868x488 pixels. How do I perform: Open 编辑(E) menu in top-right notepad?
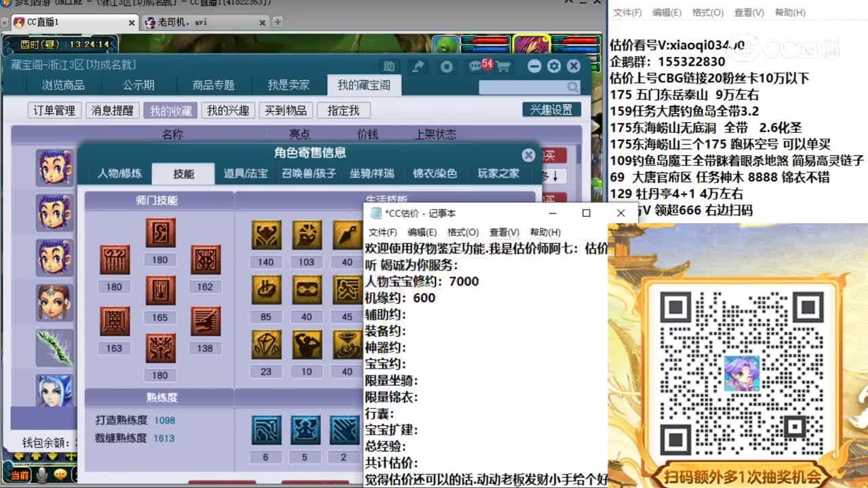coord(667,12)
